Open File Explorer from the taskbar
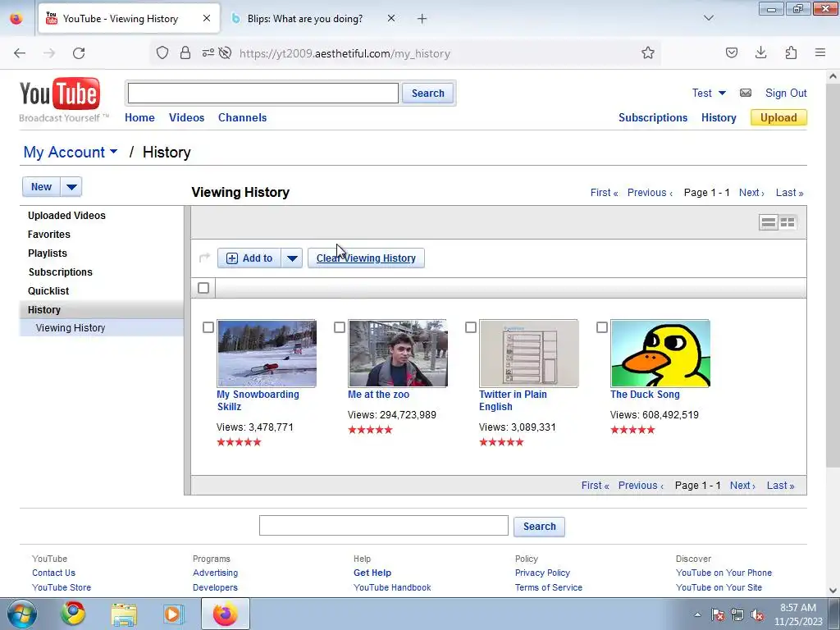The width and height of the screenshot is (840, 630). (x=124, y=614)
